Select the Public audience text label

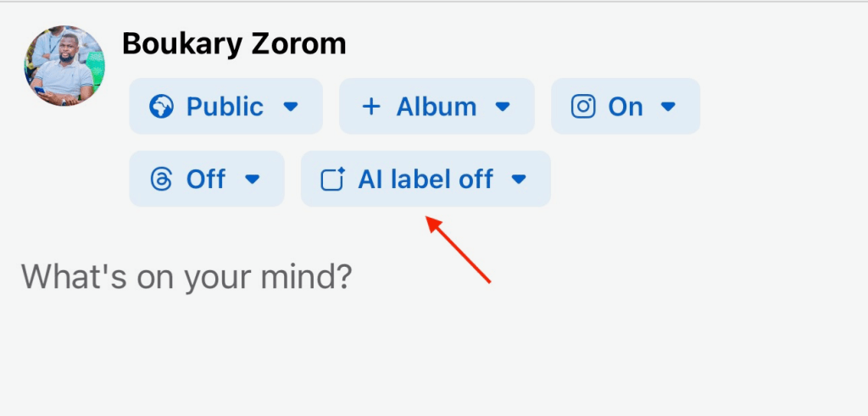(x=225, y=107)
